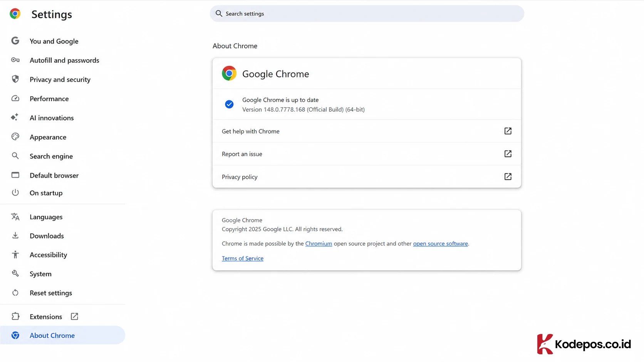Click the circular arrow icon for Reset settings
Viewport: 644px width, 362px height.
point(15,293)
